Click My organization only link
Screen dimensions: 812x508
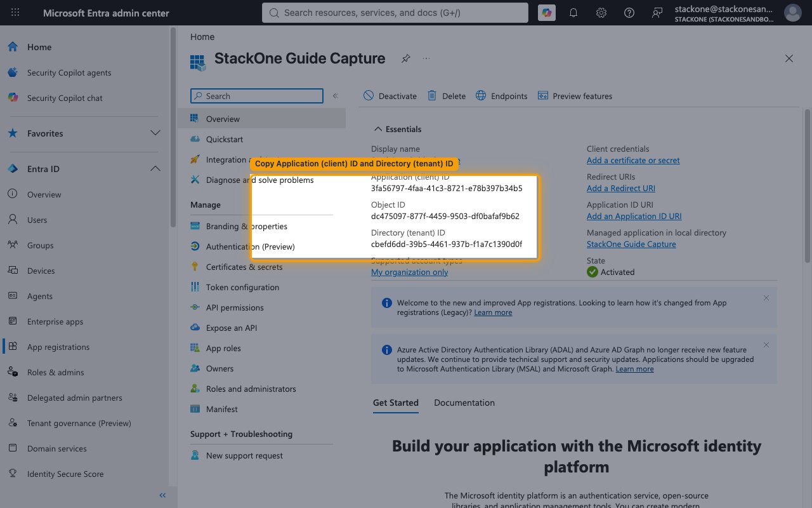tap(409, 272)
